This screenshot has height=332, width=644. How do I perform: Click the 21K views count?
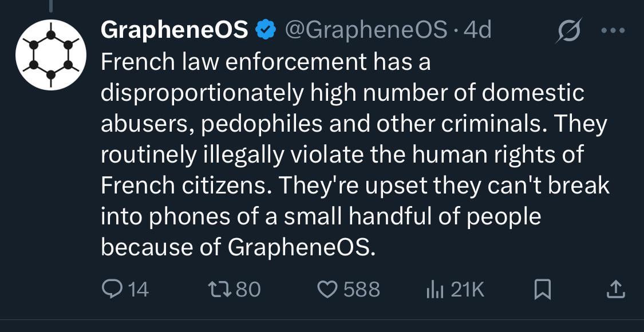(x=467, y=290)
